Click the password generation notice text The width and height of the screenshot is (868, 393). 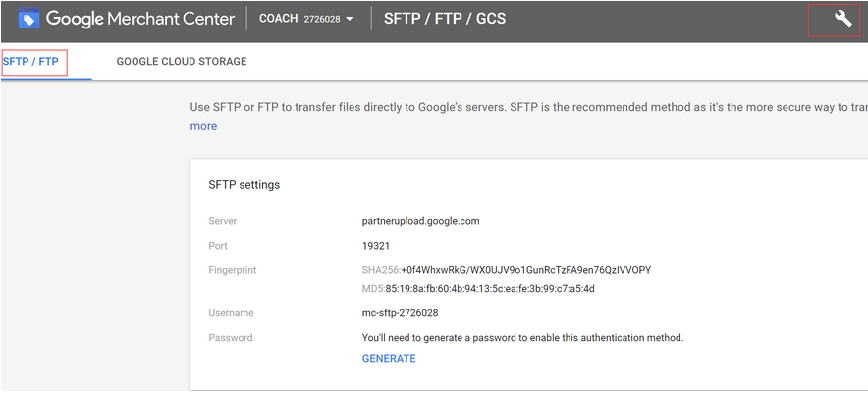pos(523,338)
